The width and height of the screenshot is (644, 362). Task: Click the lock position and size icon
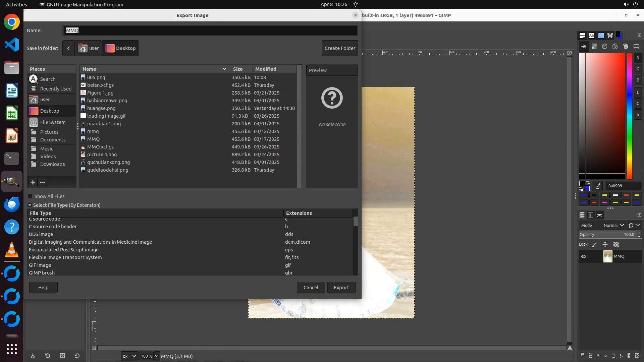pyautogui.click(x=605, y=244)
